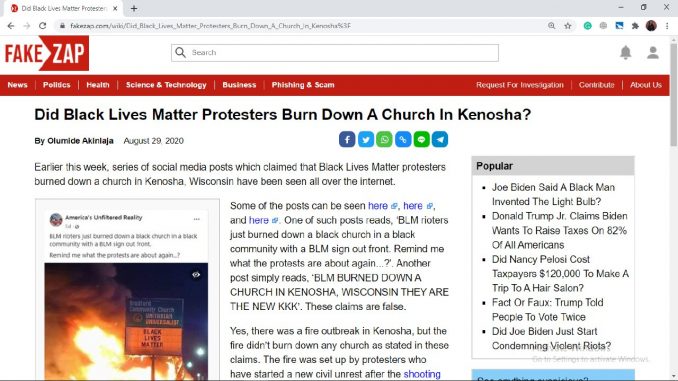Open the Politics menu item
This screenshot has width=678, height=381.
coord(57,85)
